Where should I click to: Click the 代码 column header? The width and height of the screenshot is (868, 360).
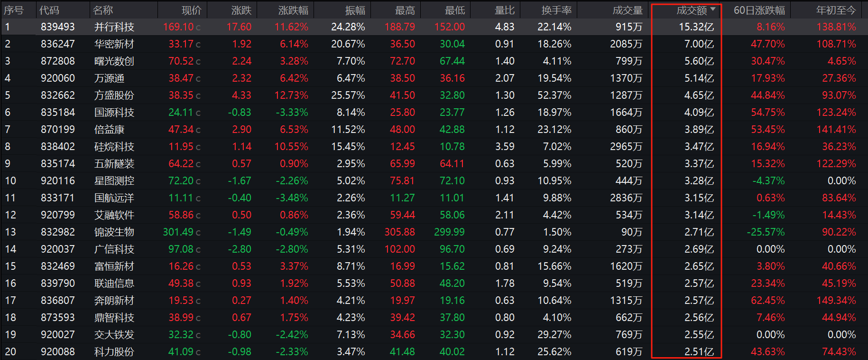coord(49,10)
